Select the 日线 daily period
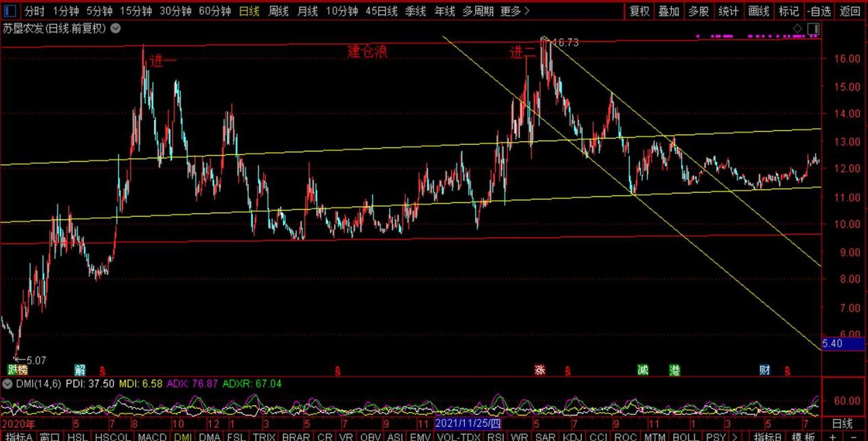This screenshot has height=441, width=868. 249,11
